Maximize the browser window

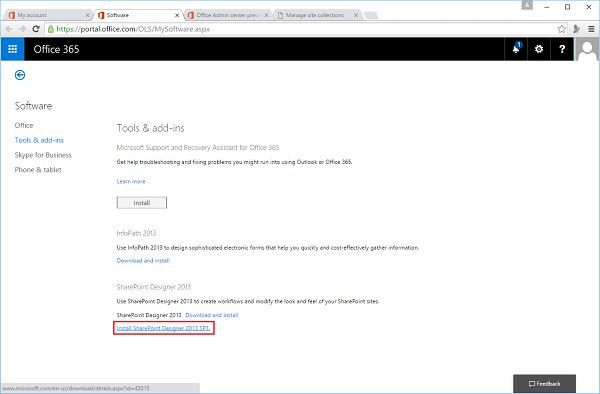567,7
